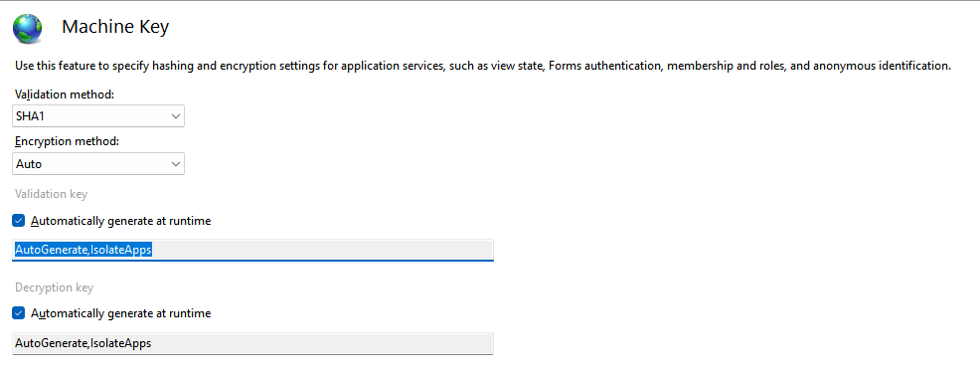Click the Machine Key globe icon
This screenshot has height=379, width=980.
[28, 28]
